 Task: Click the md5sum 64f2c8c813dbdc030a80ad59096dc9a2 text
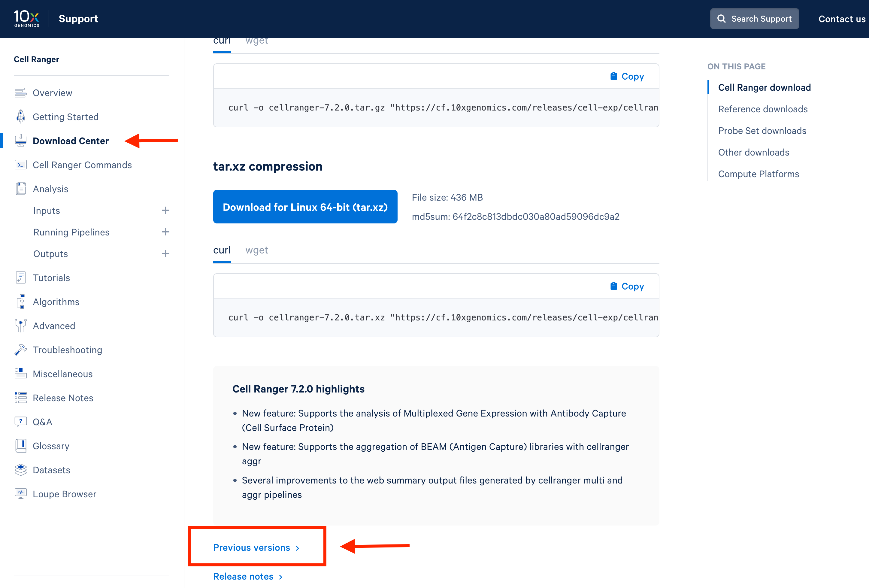[515, 217]
